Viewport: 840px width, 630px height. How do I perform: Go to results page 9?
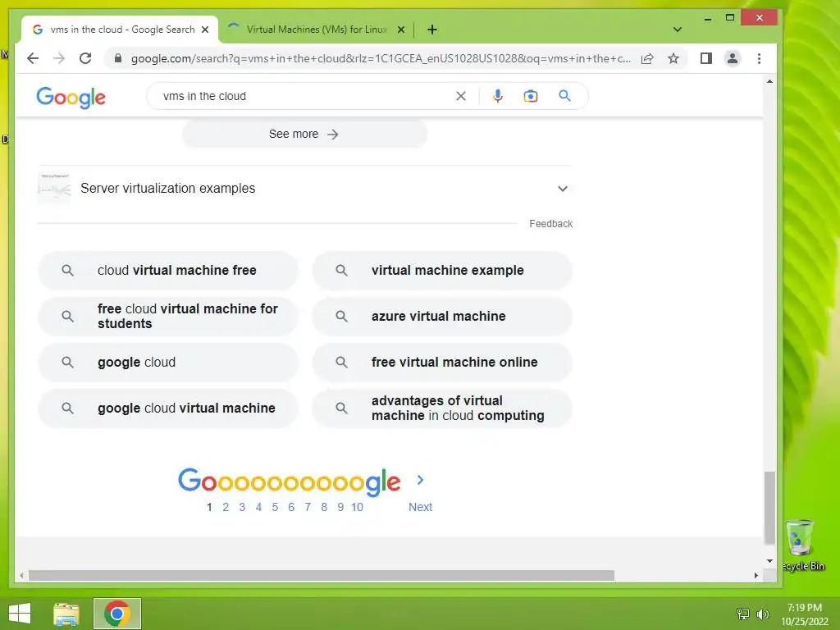coord(340,507)
